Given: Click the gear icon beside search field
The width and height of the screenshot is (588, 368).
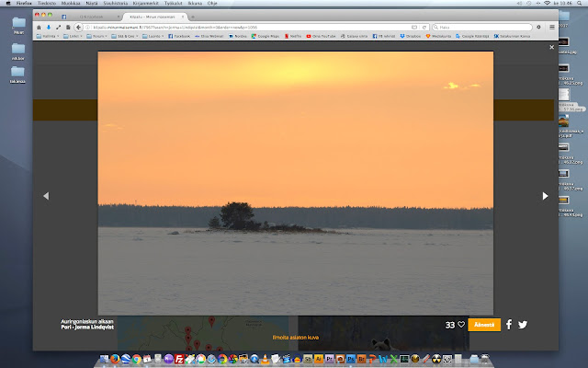Looking at the screenshot, I should tap(538, 27).
